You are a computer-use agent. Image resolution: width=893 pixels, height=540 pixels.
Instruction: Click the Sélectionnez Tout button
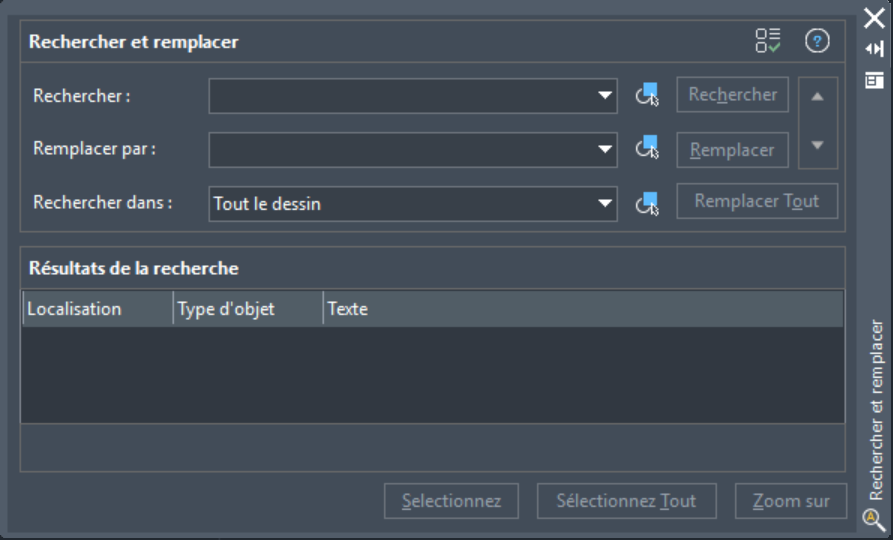coord(626,501)
